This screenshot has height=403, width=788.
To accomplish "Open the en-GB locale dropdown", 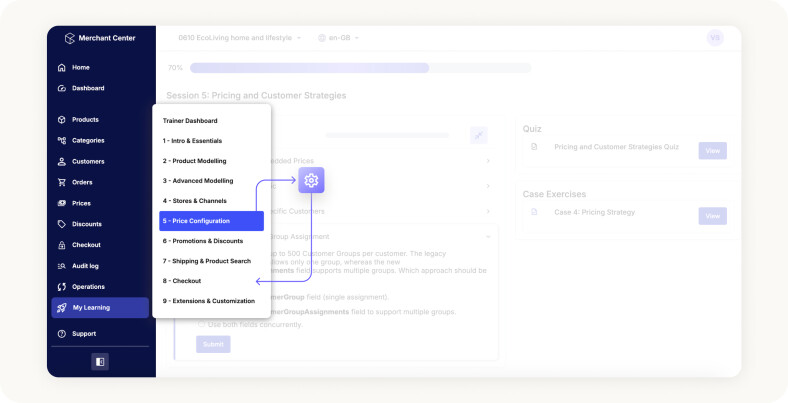I will (338, 38).
